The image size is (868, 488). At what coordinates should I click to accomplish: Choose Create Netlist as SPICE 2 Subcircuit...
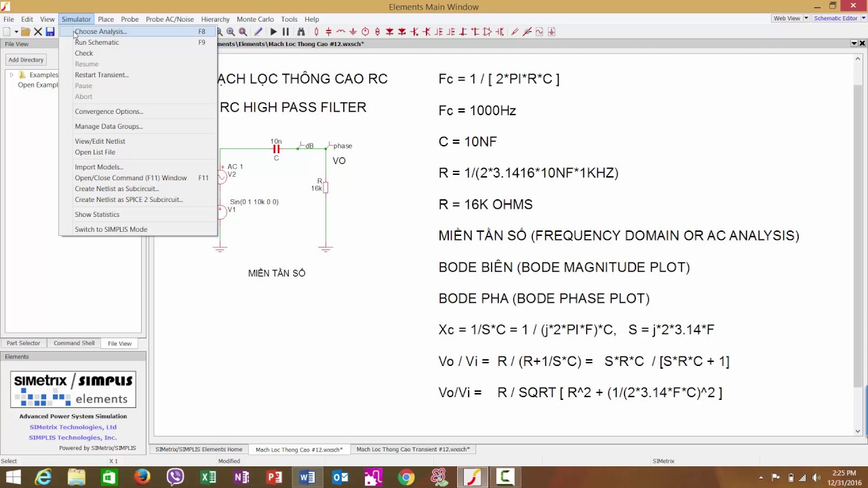pos(138,199)
